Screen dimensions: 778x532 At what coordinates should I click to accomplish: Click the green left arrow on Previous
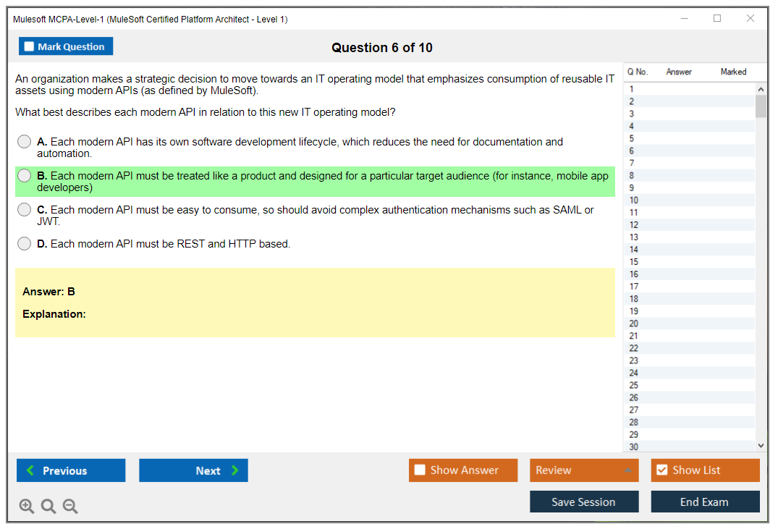click(x=30, y=470)
